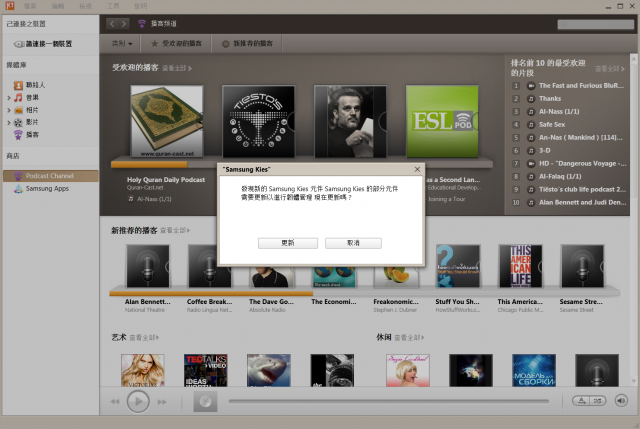Expand the 相片 photos tree node
The width and height of the screenshot is (640, 429).
(9, 110)
